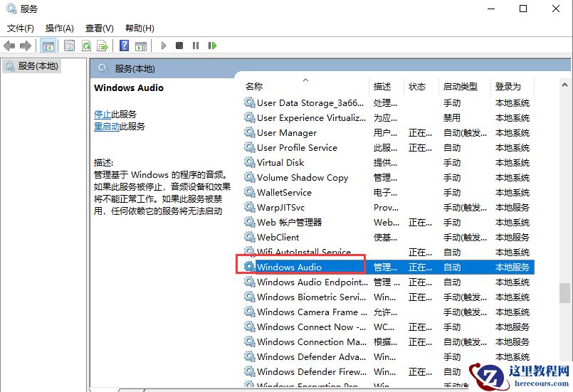Click the gear icon of WalletService

pyautogui.click(x=250, y=192)
